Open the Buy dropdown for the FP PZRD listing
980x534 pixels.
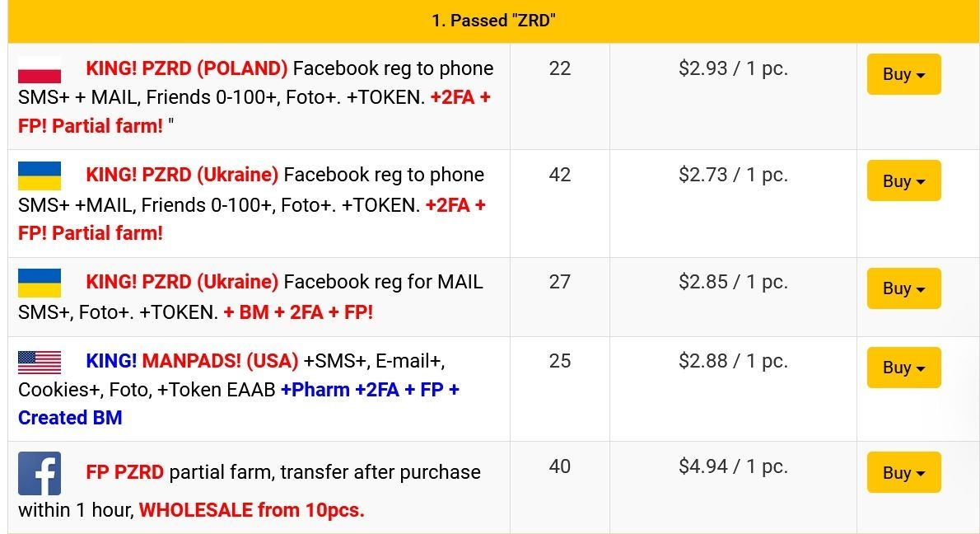coord(903,472)
